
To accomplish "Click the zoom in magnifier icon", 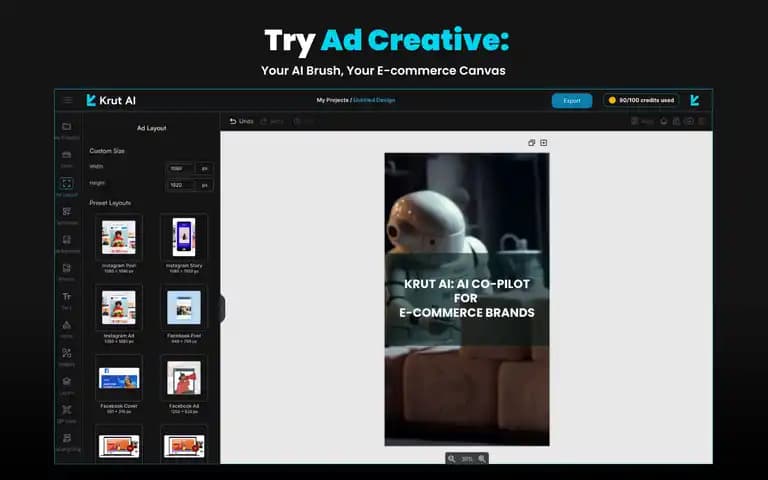I will [x=482, y=459].
